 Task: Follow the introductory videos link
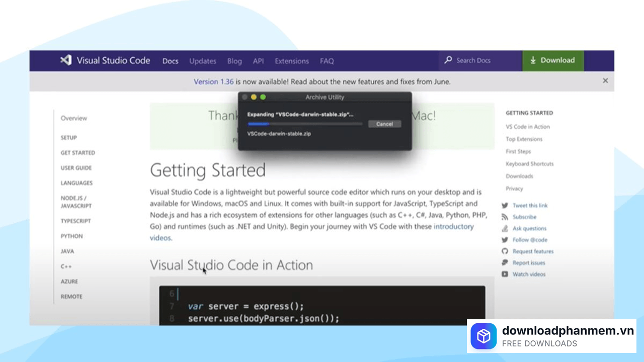pyautogui.click(x=312, y=232)
